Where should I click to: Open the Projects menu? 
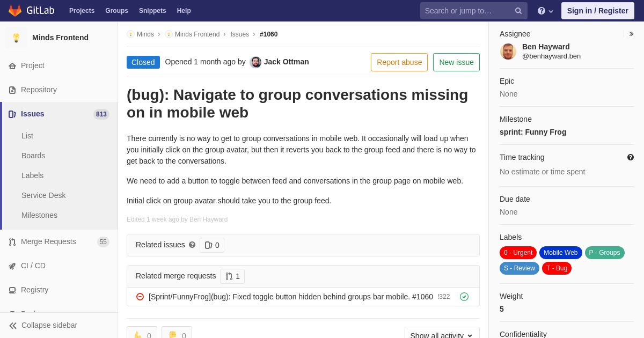click(x=82, y=11)
